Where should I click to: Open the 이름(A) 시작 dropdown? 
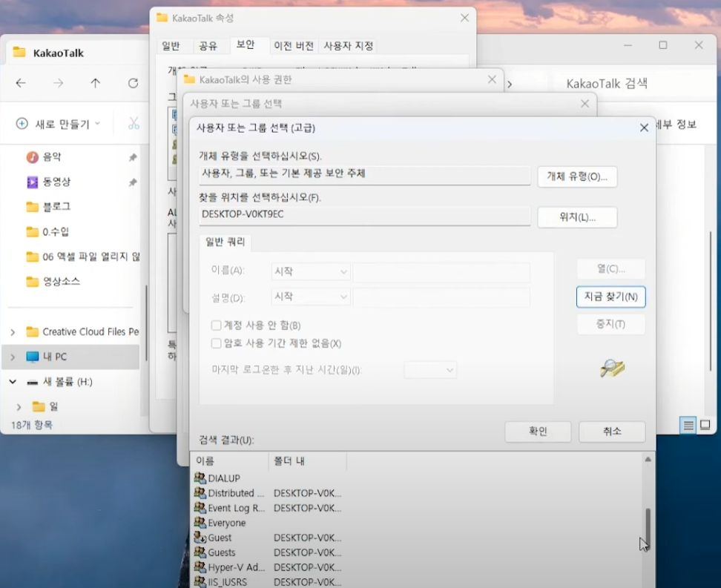[311, 271]
